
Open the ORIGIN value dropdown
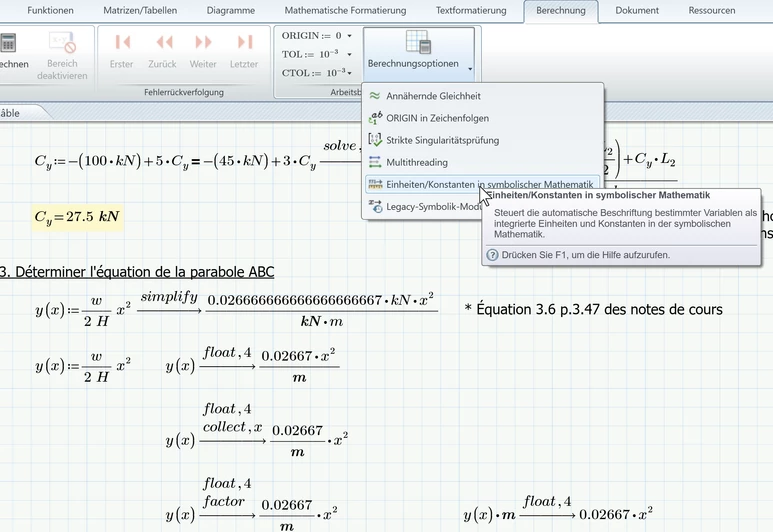[x=350, y=36]
